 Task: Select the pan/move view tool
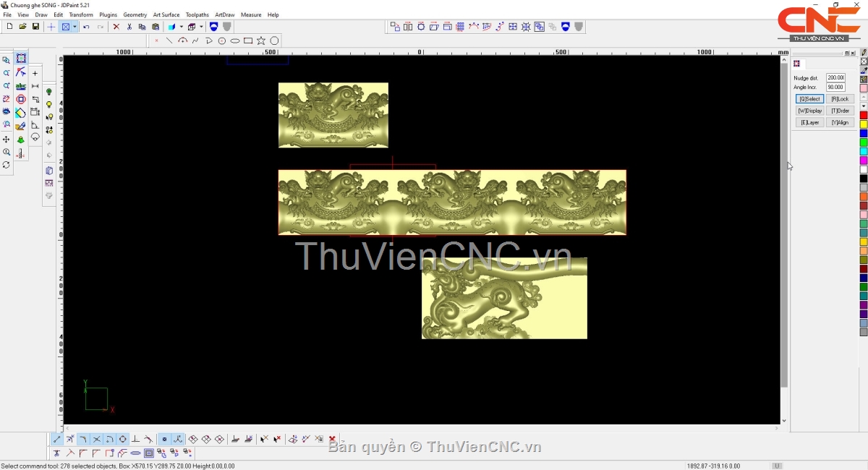click(7, 139)
